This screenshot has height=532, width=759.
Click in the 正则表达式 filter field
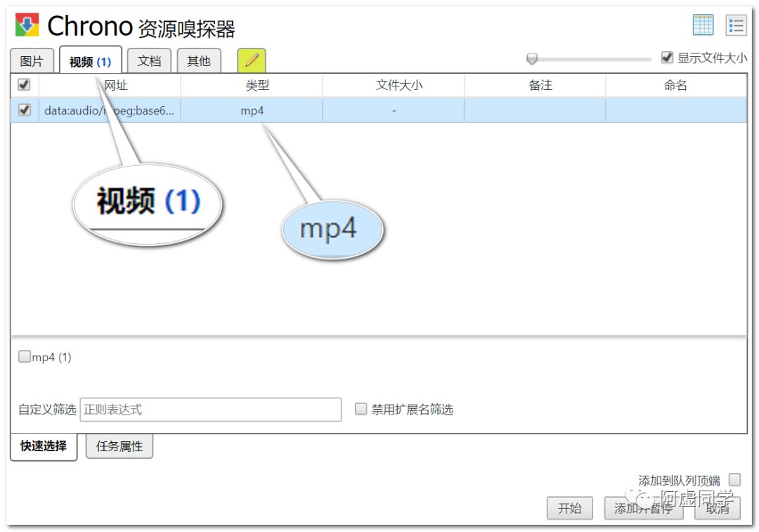click(x=211, y=410)
